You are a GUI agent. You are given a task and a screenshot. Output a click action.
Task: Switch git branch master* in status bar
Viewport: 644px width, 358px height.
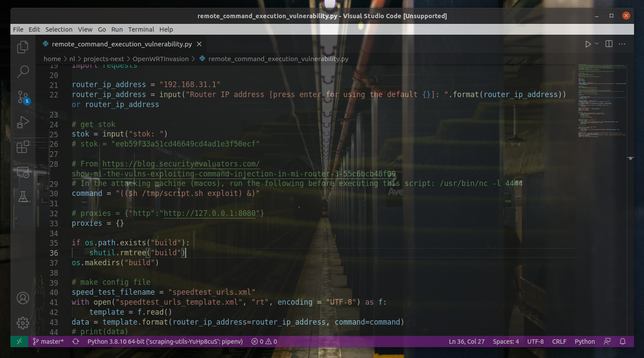[48, 342]
